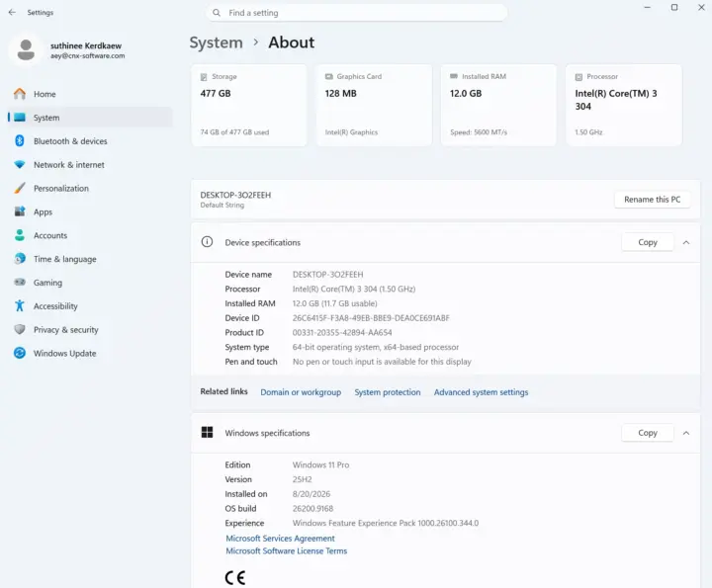
Task: Copy the Device specifications
Action: click(x=648, y=242)
